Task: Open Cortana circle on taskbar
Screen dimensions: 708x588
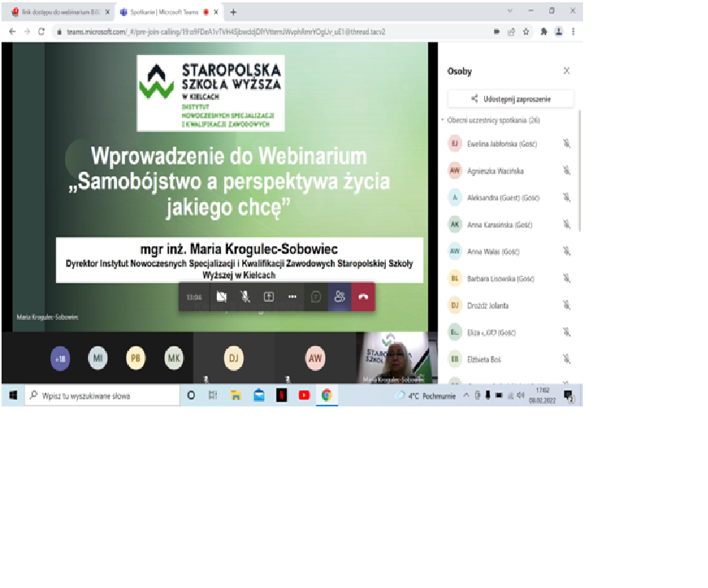Action: (191, 395)
